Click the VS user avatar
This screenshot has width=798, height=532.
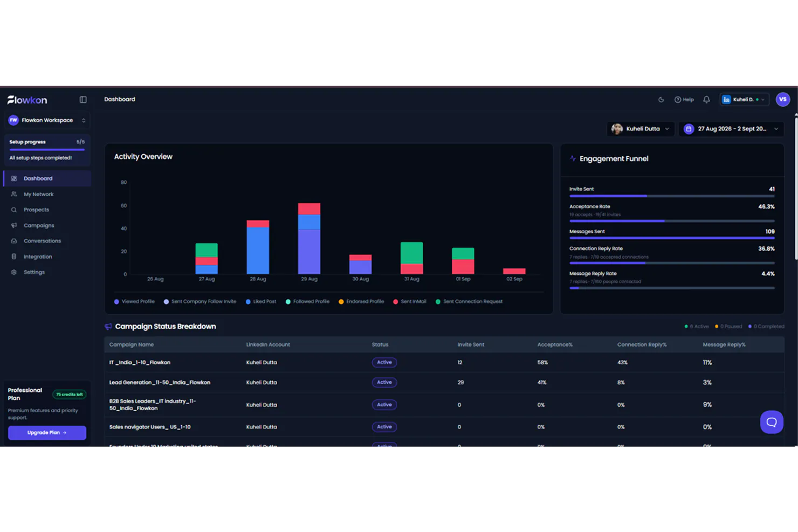click(x=783, y=99)
